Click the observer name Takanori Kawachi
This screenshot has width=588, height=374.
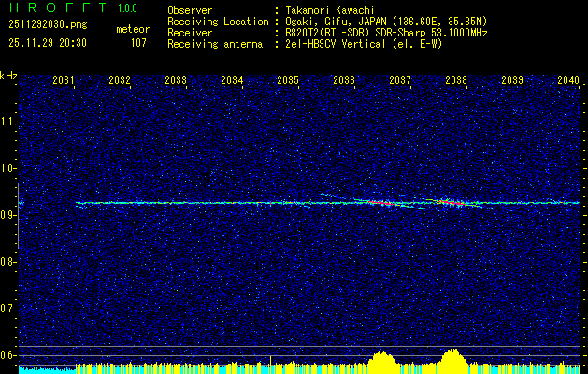pyautogui.click(x=330, y=10)
